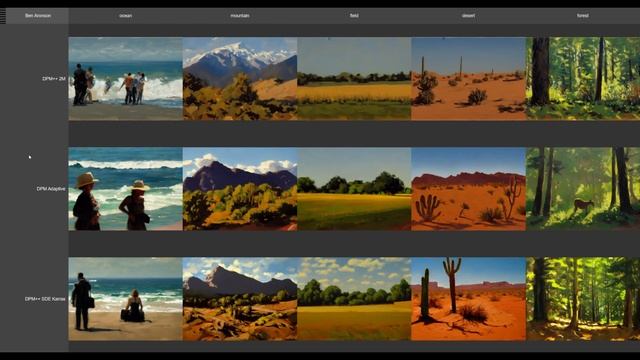640x360 pixels.
Task: Open the DPM++ SDE Karras forest painting
Action: (x=583, y=299)
